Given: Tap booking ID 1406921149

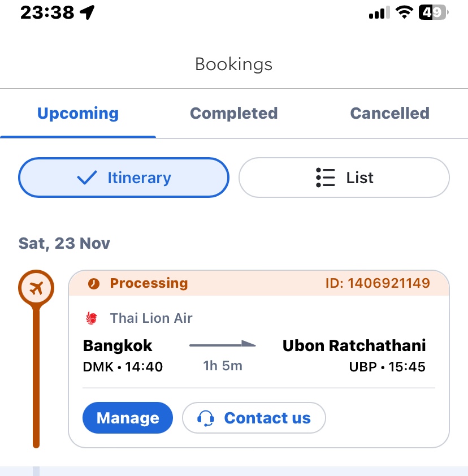Looking at the screenshot, I should [378, 283].
